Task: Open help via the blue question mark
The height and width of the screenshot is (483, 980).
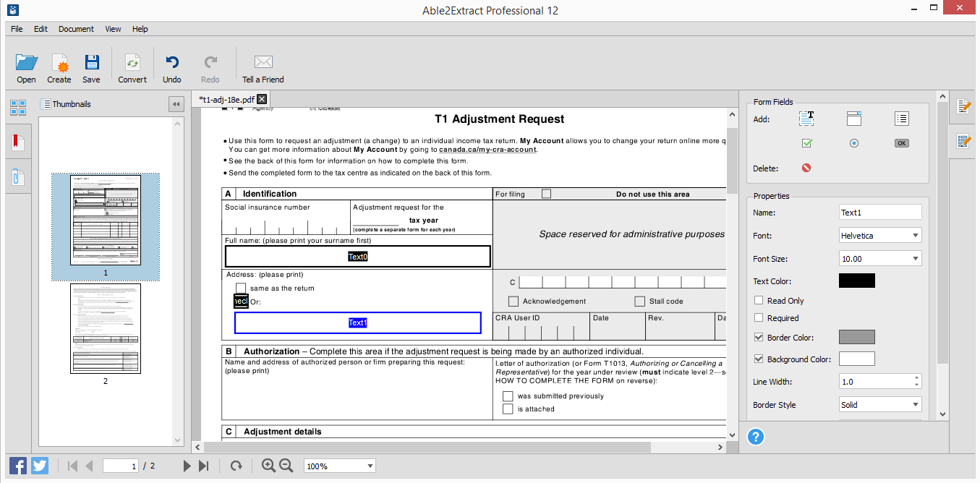Action: (756, 437)
